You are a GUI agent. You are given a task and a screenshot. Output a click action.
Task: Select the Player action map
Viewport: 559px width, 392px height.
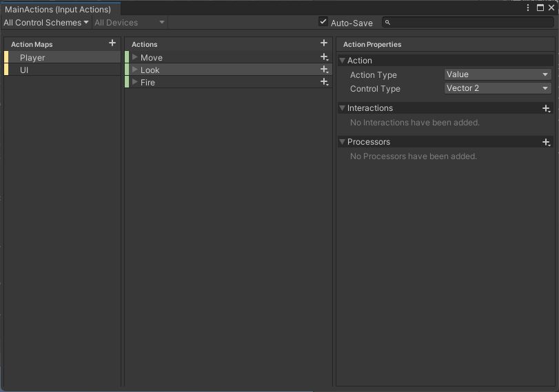[63, 57]
